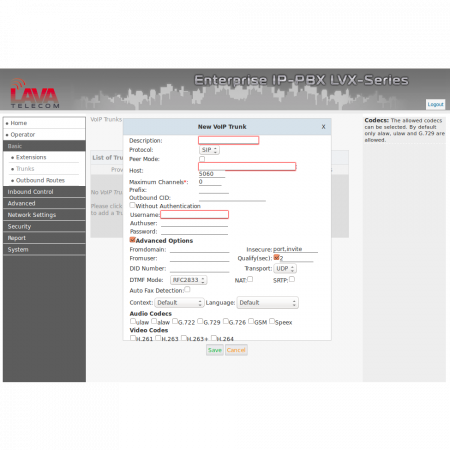This screenshot has height=450, width=450.
Task: Click the port field showing 5060
Action: coord(212,174)
